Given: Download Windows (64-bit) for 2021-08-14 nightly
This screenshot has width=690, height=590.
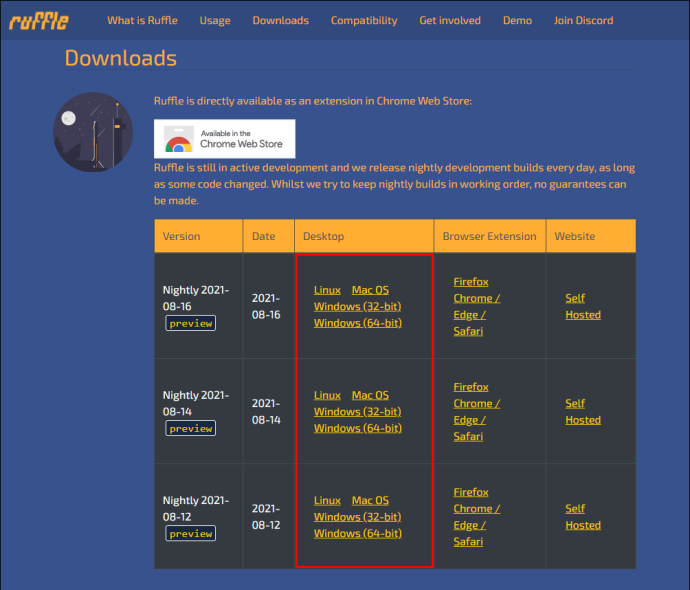Looking at the screenshot, I should 357,428.
